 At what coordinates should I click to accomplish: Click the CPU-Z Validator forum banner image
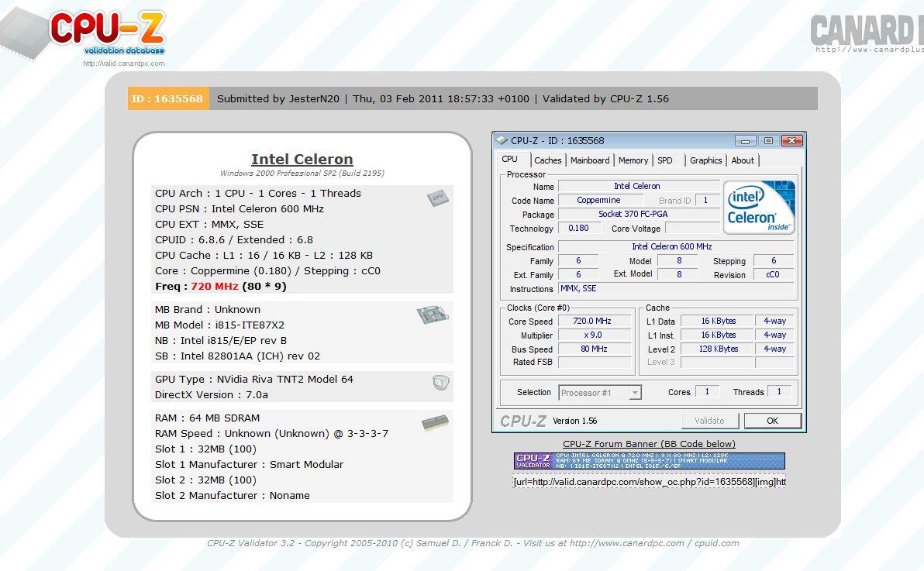(649, 461)
